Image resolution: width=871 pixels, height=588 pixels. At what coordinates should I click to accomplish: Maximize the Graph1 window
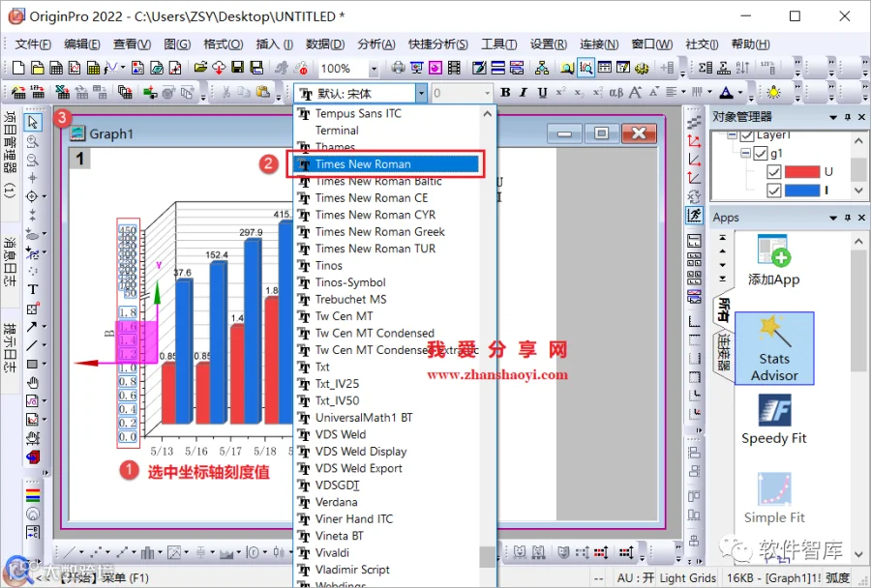click(601, 133)
